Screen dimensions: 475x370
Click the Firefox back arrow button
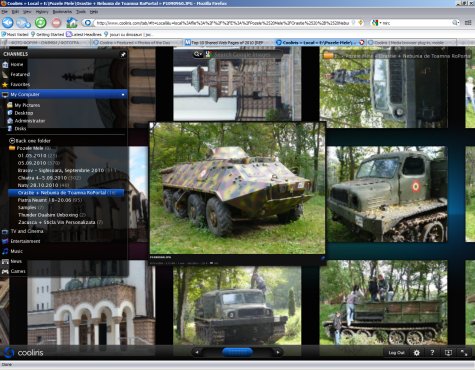point(8,23)
